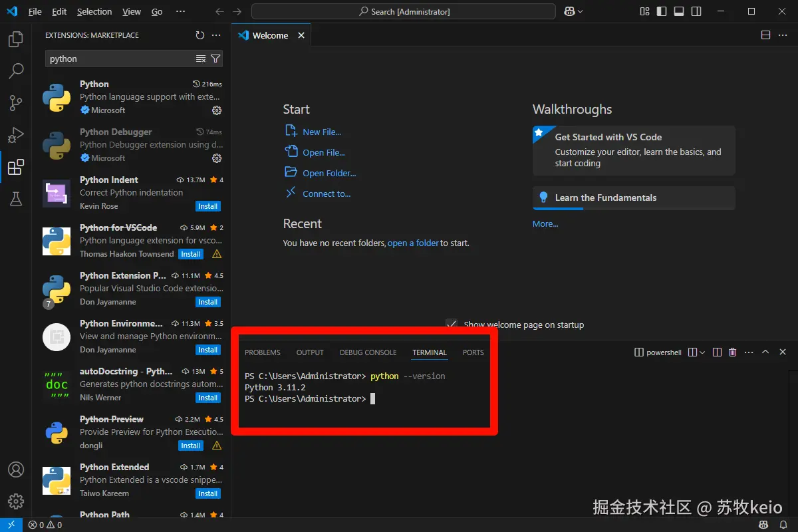Image resolution: width=798 pixels, height=532 pixels.
Task: Open manage gear for Python extension
Action: tap(216, 110)
